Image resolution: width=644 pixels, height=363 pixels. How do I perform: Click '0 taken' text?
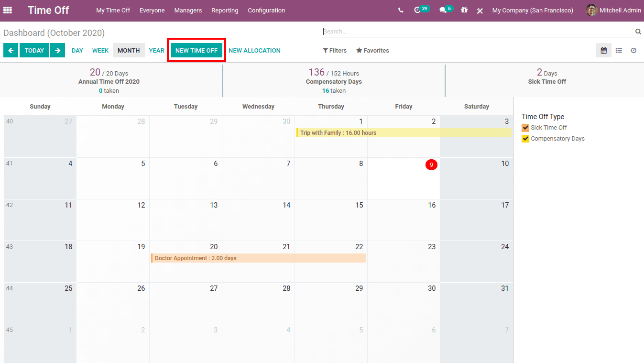point(109,90)
